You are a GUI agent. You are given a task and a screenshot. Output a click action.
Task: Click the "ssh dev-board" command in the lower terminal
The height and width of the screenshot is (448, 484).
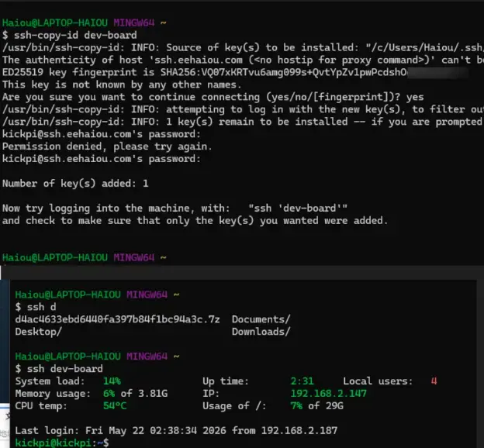click(65, 368)
